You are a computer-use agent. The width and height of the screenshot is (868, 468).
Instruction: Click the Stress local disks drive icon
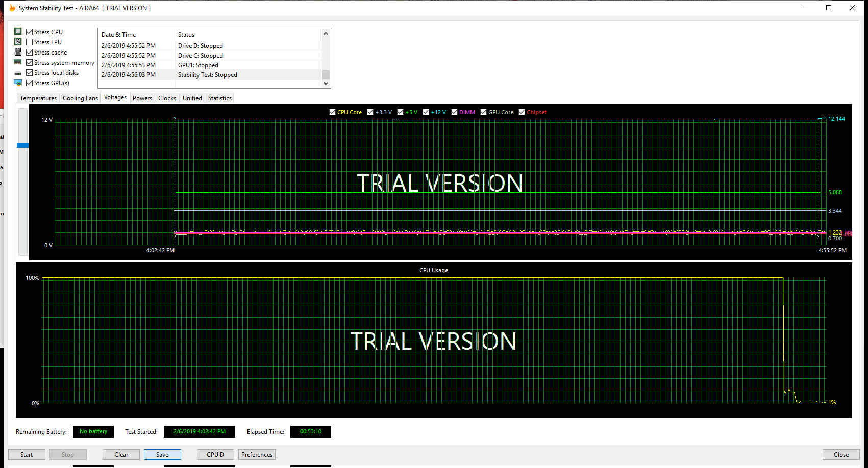point(18,72)
